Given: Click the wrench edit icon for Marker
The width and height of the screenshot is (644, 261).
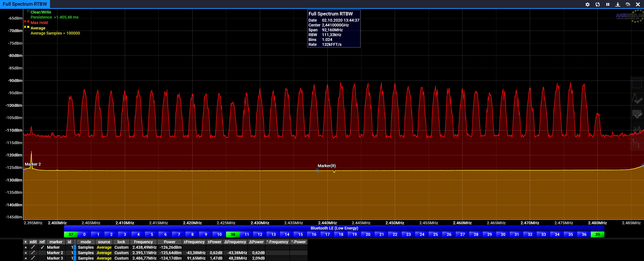Looking at the screenshot, I should [33, 247].
